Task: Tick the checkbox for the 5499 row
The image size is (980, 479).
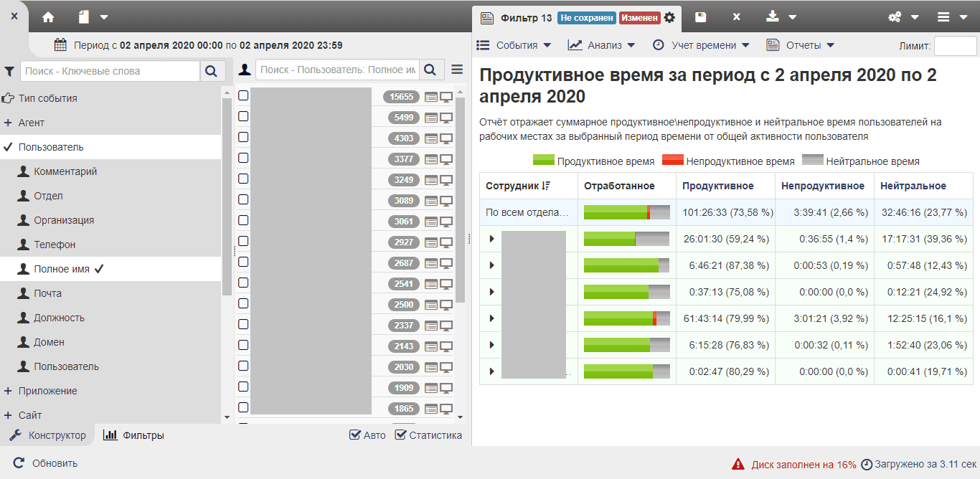Action: (243, 116)
